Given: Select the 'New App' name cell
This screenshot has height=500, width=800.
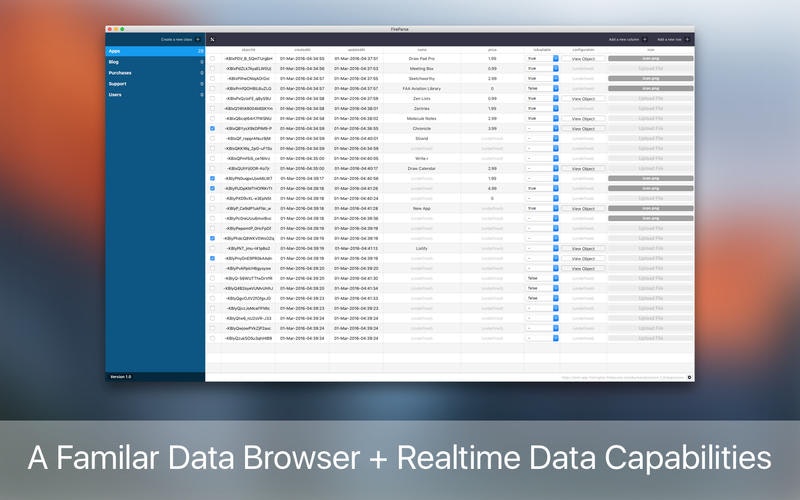Looking at the screenshot, I should click(x=422, y=208).
